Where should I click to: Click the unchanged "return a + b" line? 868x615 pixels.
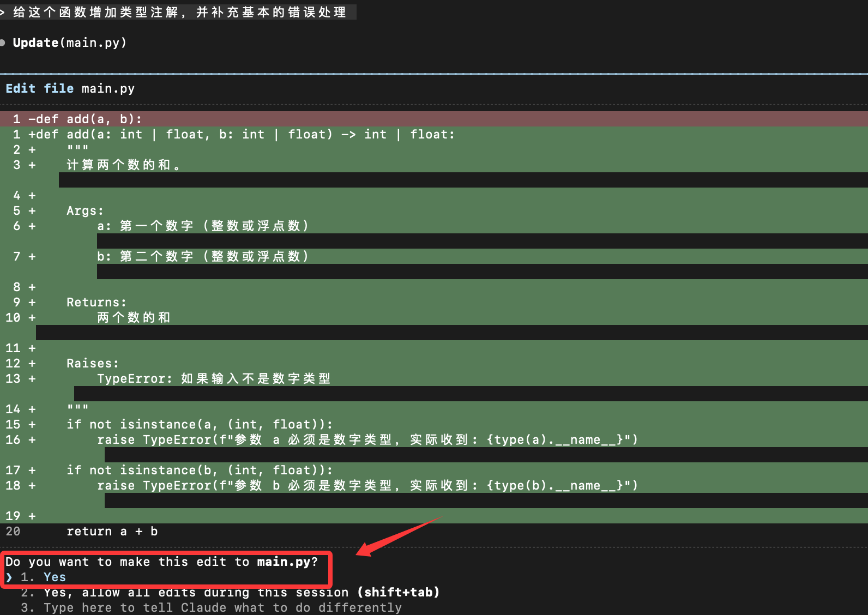[x=112, y=531]
